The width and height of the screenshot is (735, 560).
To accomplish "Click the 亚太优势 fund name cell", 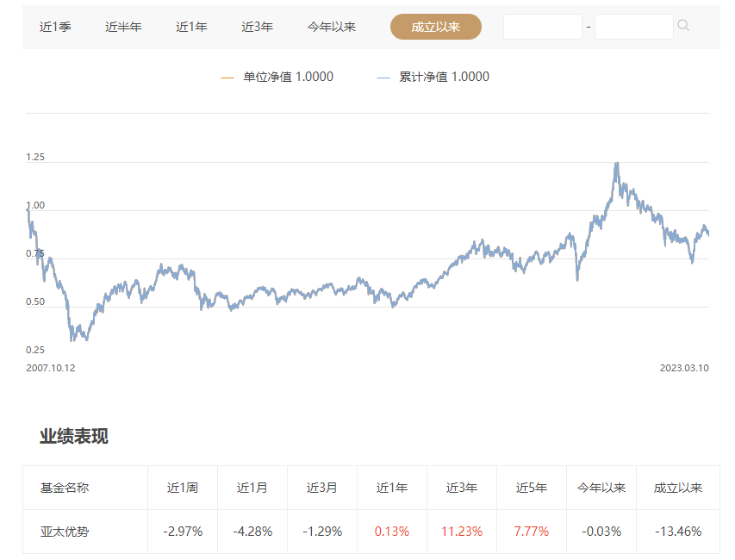I will 65,532.
